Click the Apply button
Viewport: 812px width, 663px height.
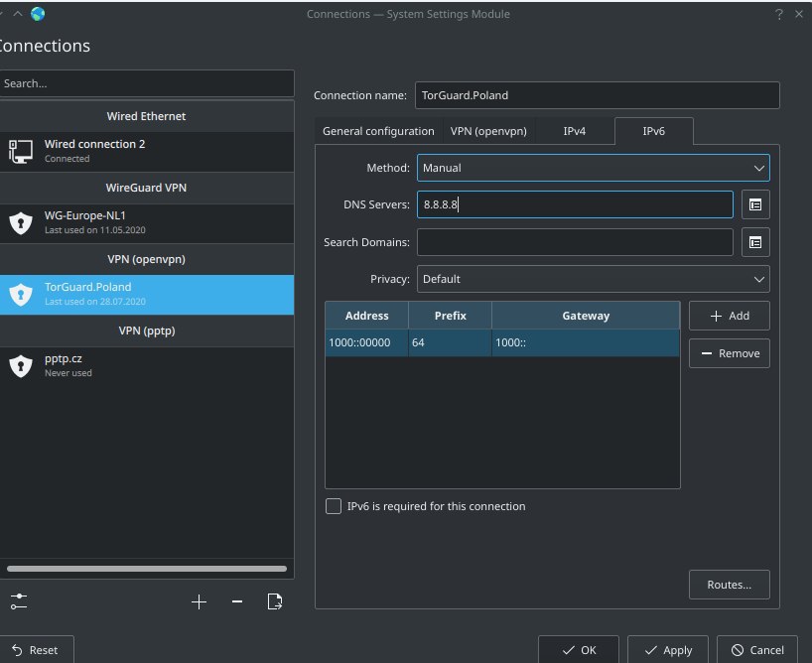(x=667, y=649)
